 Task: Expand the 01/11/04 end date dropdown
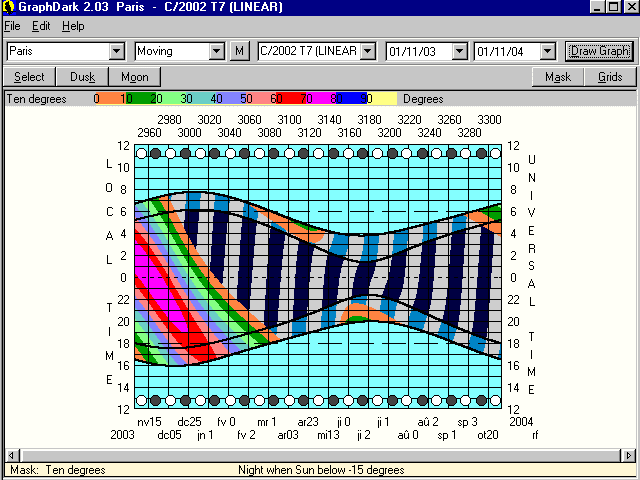point(548,51)
